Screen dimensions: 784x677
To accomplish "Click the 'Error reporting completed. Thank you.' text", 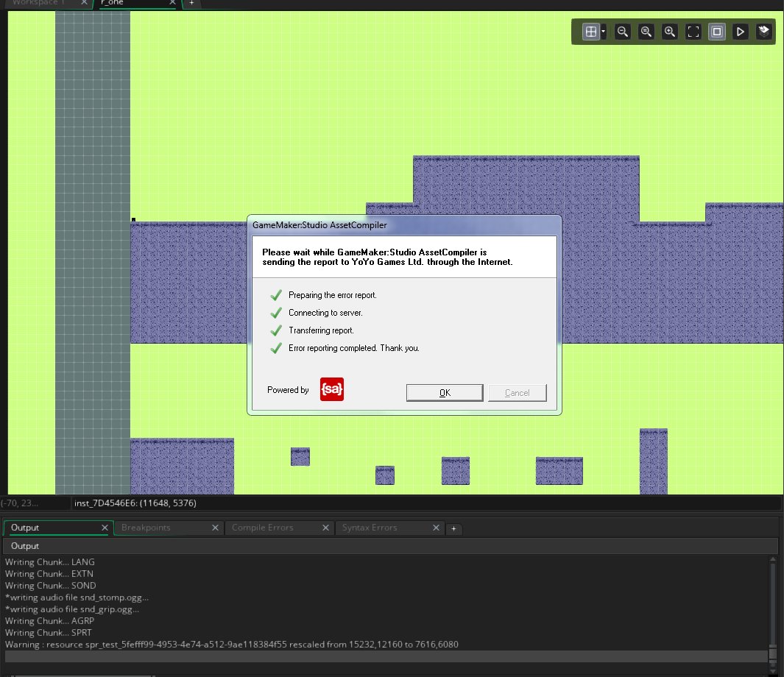I will 354,348.
